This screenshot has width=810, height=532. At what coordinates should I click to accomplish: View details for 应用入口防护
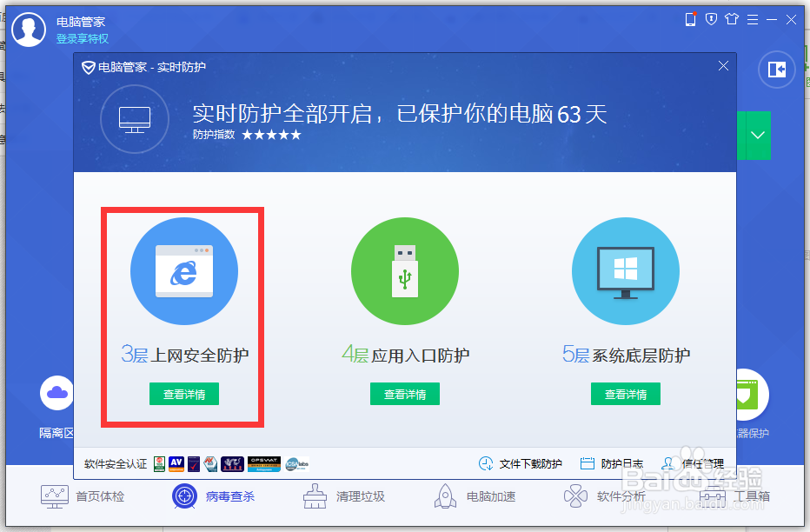[x=405, y=394]
